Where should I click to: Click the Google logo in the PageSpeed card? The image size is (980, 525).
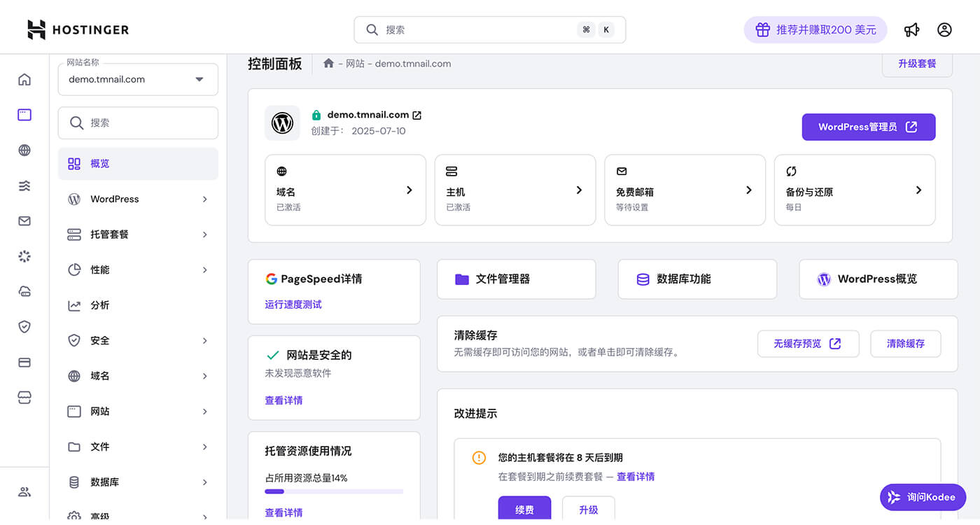271,279
